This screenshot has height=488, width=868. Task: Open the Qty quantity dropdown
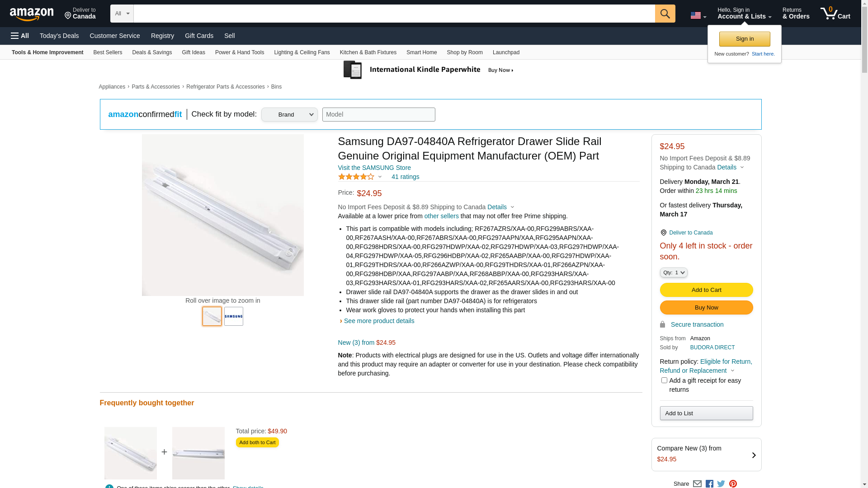(x=674, y=272)
